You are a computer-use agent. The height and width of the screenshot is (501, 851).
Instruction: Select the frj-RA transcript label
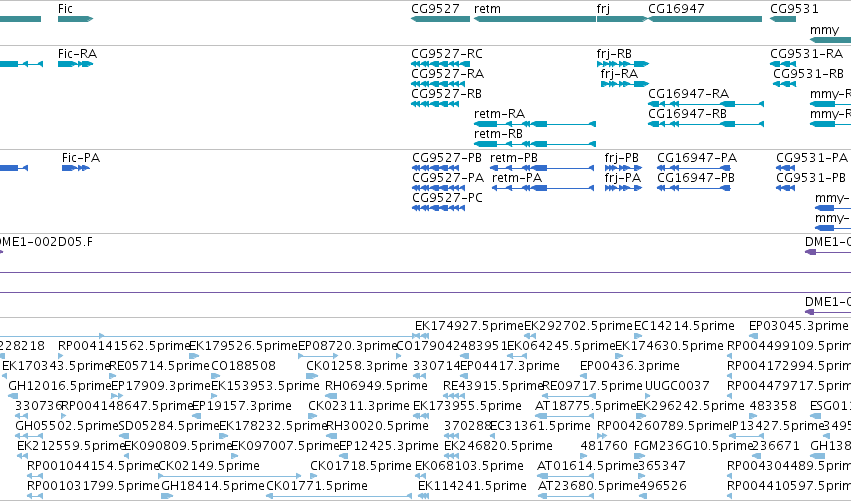point(619,74)
